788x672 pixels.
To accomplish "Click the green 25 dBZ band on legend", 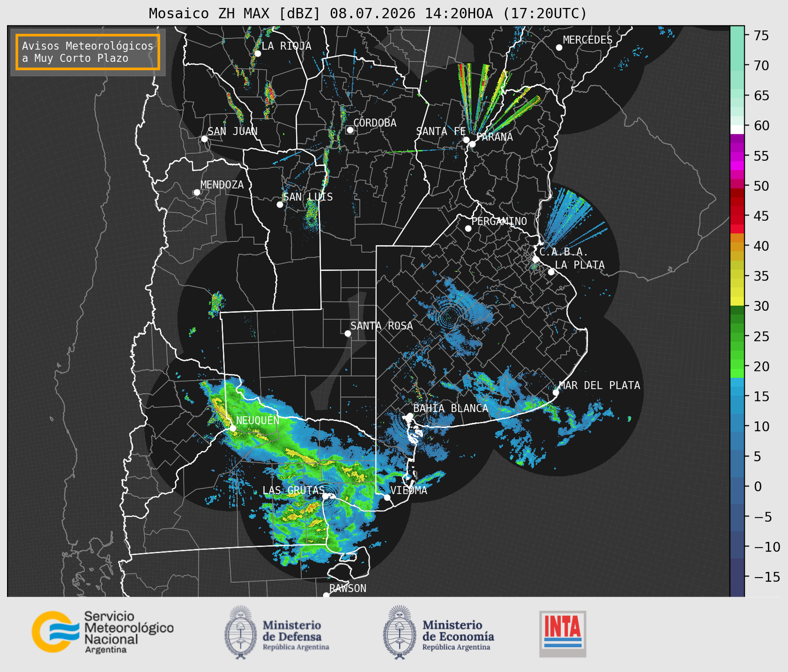I will pyautogui.click(x=737, y=336).
